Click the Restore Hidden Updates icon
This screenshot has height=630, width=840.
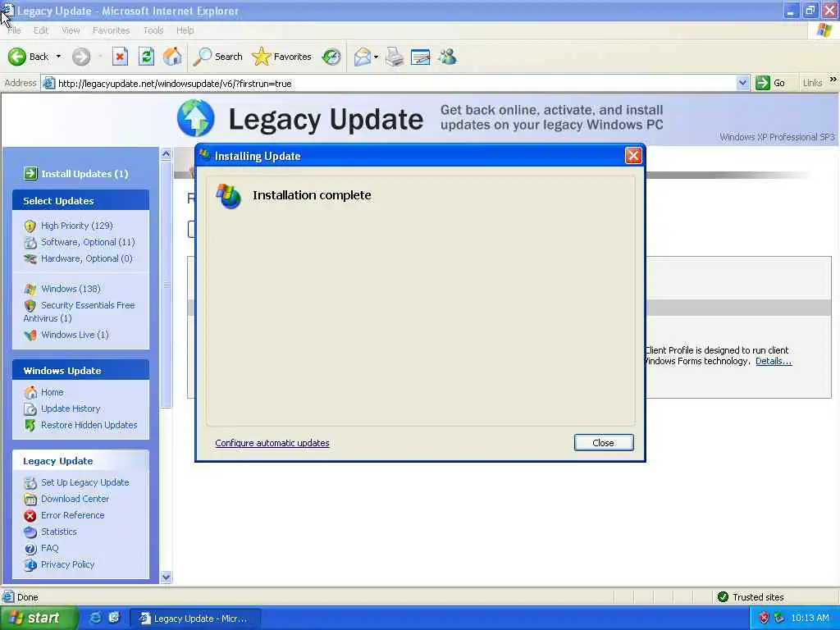click(30, 426)
